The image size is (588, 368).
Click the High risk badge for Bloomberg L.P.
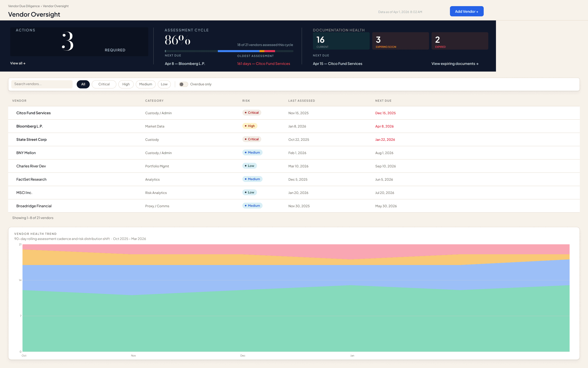[250, 126]
